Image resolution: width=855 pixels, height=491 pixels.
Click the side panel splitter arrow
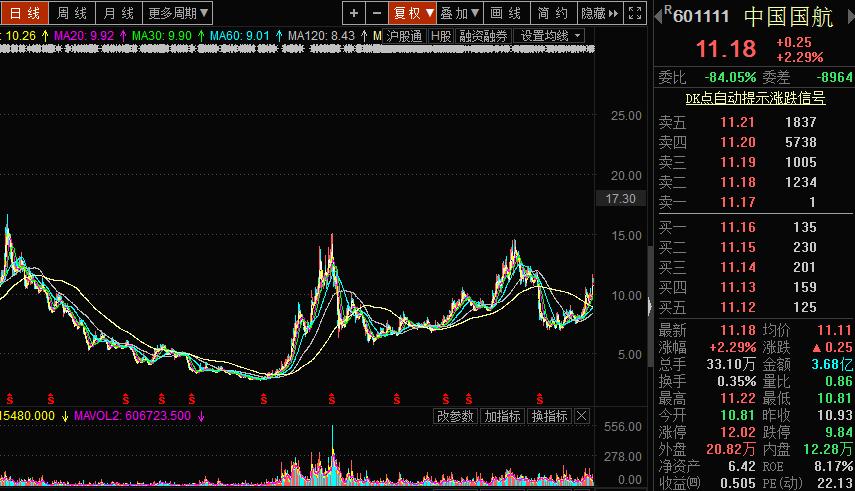click(649, 307)
